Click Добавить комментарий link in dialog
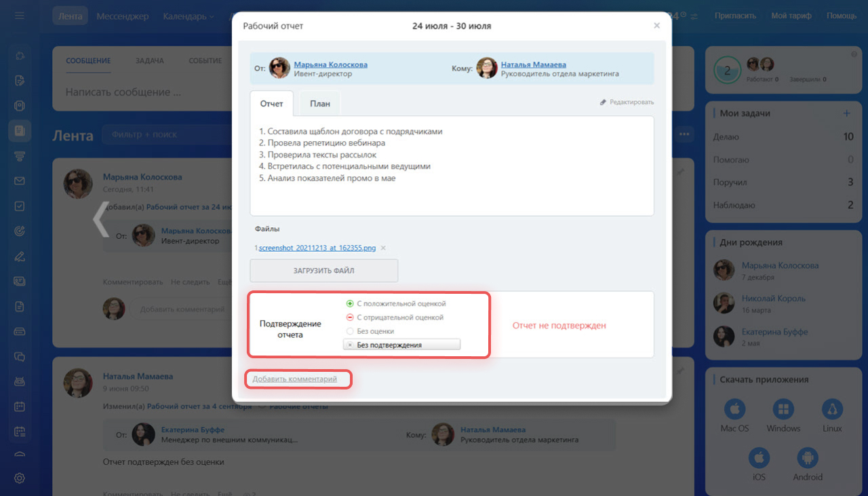This screenshot has width=868, height=496. (x=295, y=379)
